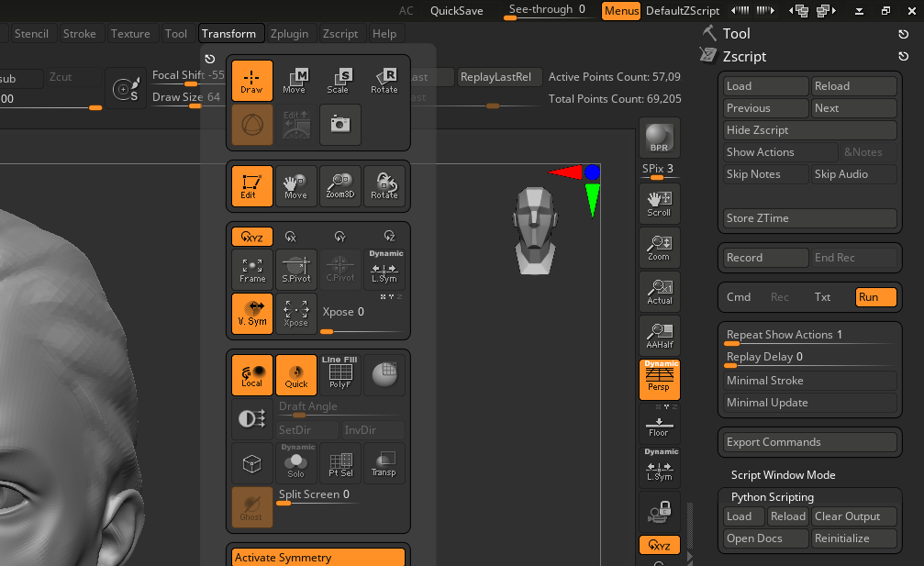Screen dimensions: 924x566
Task: Click the head orientation thumbnail
Action: click(534, 231)
